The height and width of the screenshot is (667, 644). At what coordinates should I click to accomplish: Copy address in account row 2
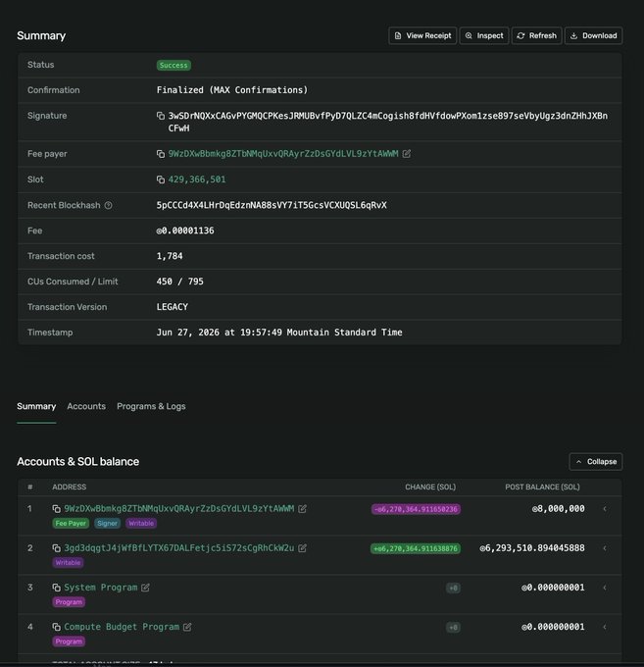(x=56, y=548)
